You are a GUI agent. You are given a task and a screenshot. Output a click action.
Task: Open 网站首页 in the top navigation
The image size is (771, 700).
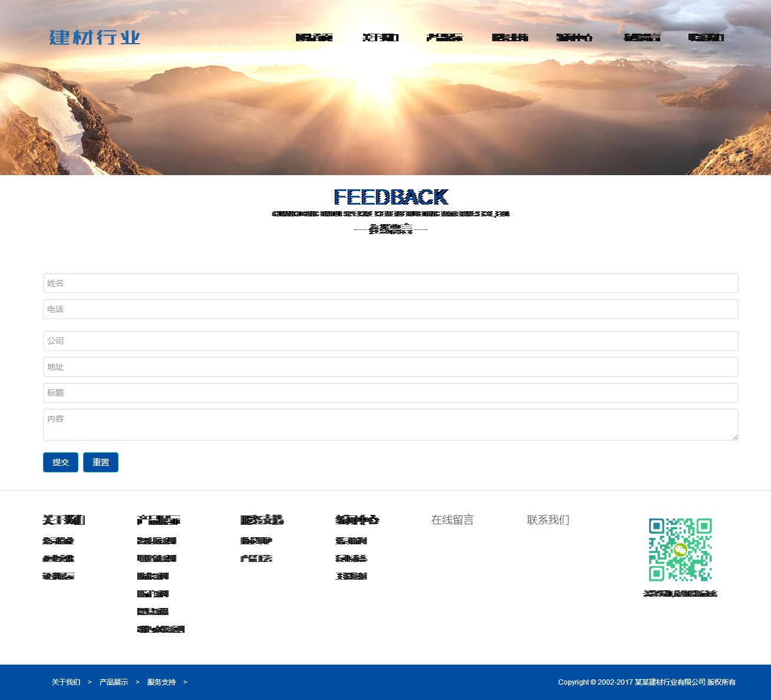[314, 38]
